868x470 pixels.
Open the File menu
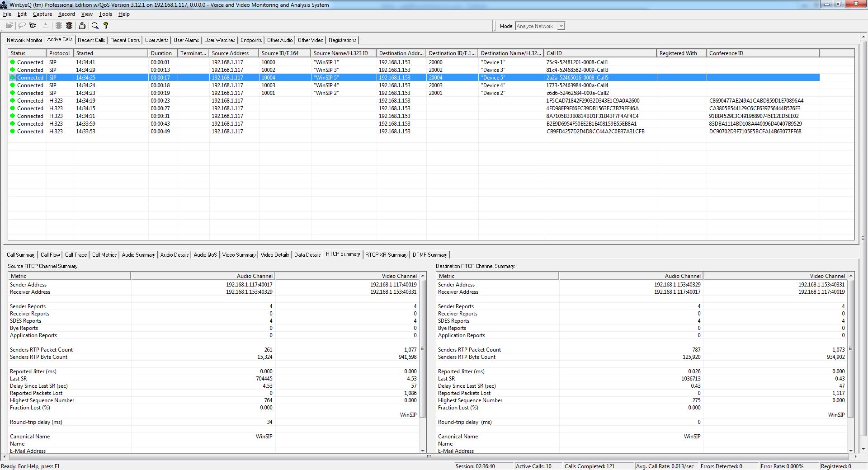coord(7,14)
